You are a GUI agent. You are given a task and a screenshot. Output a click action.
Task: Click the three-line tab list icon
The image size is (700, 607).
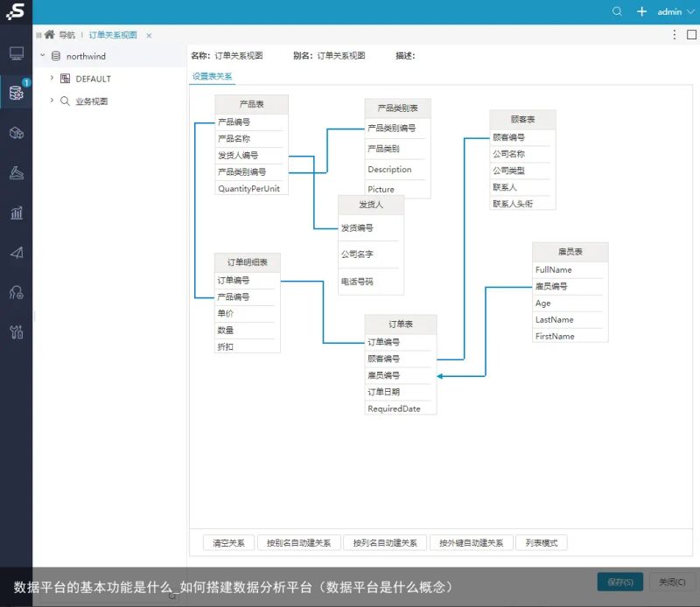[38, 35]
